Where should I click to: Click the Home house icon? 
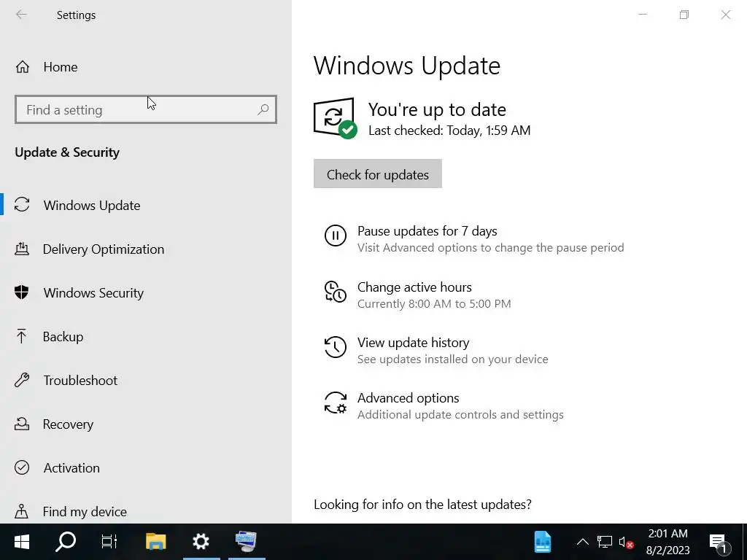click(x=23, y=67)
